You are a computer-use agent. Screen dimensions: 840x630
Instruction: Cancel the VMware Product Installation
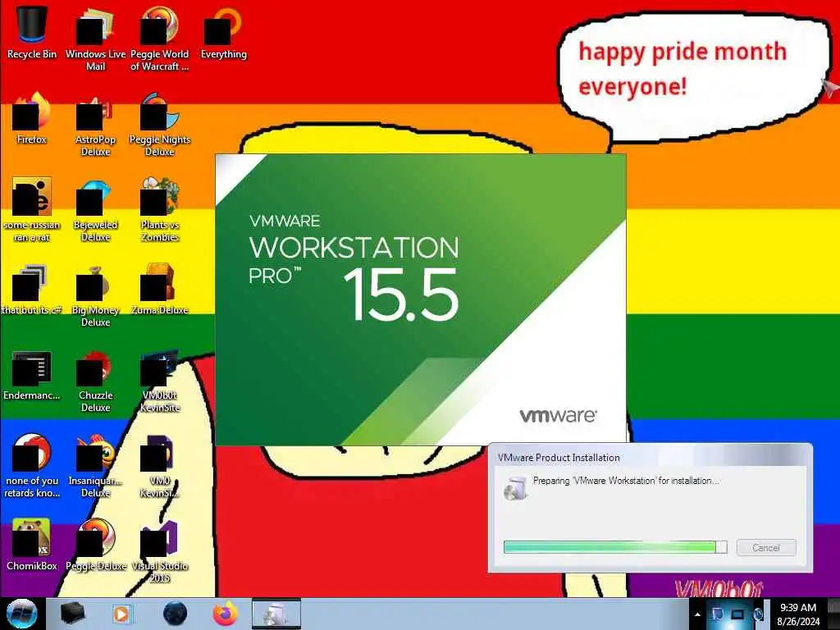point(766,547)
